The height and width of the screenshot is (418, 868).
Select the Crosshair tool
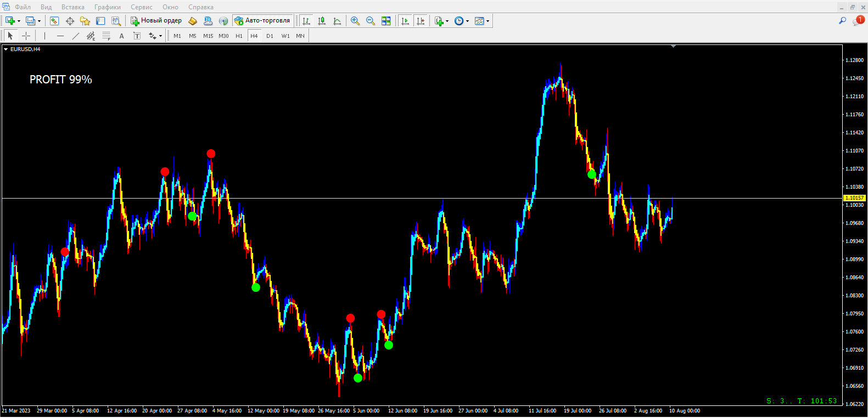(26, 36)
